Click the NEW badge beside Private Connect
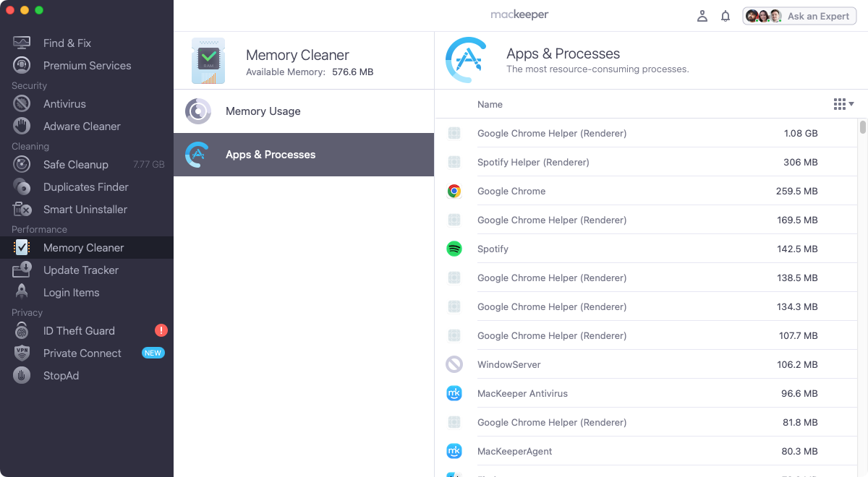 [x=153, y=353]
